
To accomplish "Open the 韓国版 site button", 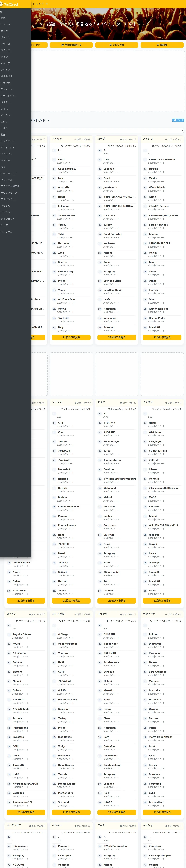I will (x=162, y=45).
